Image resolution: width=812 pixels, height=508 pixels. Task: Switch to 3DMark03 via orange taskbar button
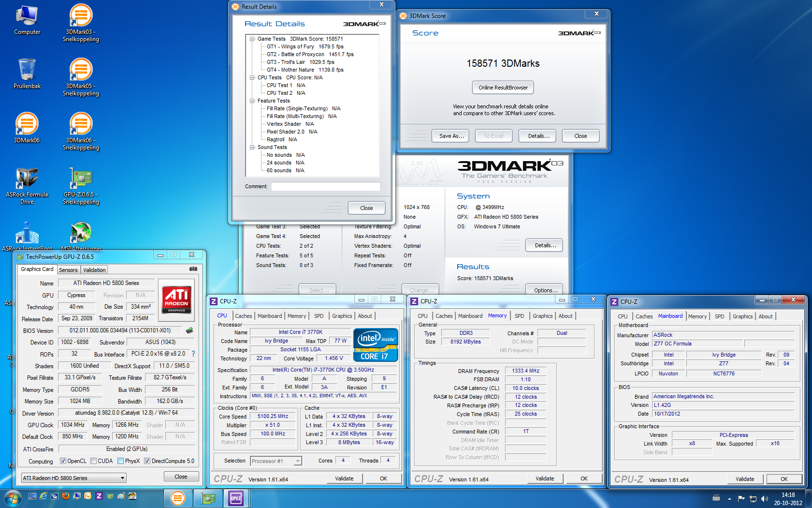(x=177, y=498)
